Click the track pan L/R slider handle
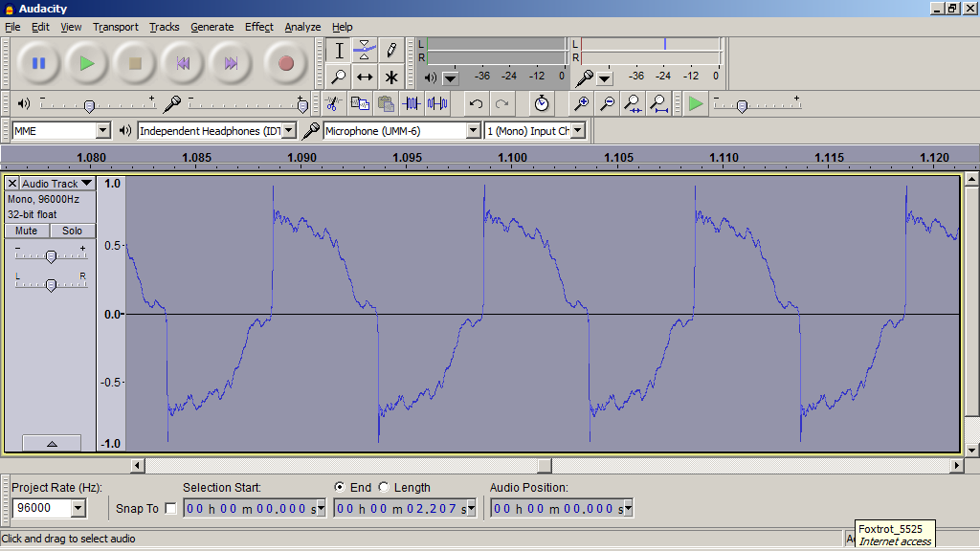 (x=52, y=285)
